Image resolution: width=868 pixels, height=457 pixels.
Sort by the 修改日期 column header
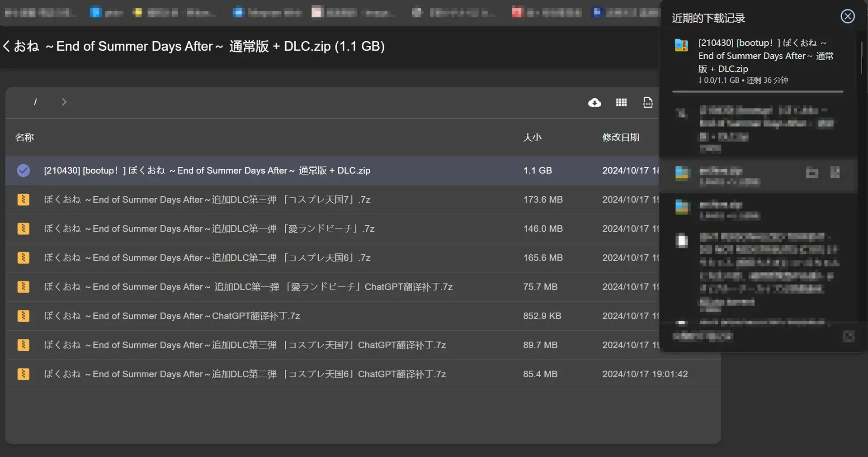point(621,137)
